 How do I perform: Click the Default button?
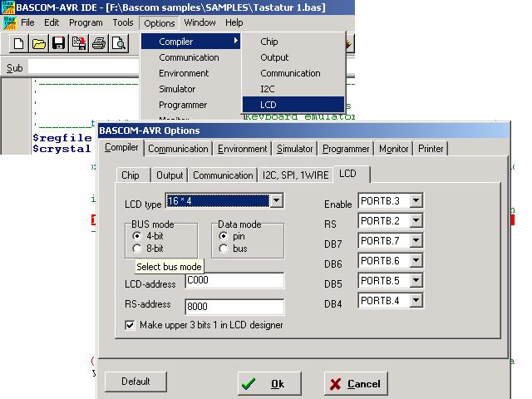(x=135, y=382)
